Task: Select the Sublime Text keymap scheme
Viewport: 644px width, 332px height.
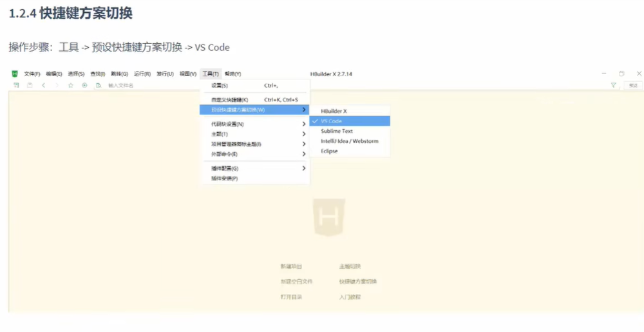Action: 350,131
